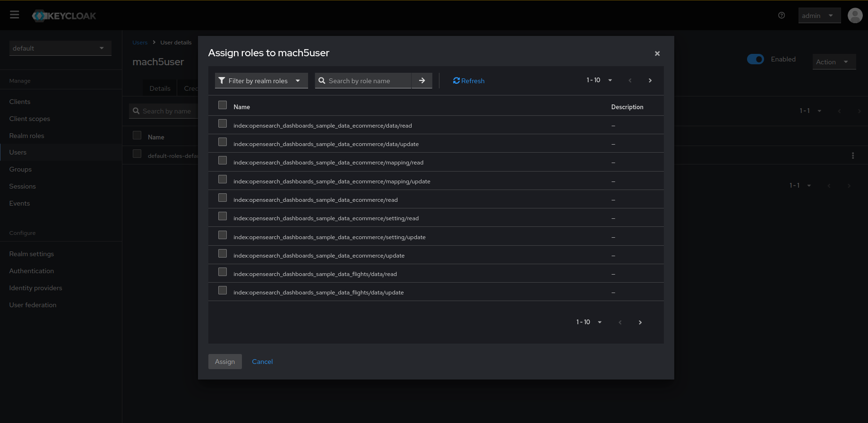Open kebab menu for default-roles row
Screen dimensions: 868x423
pyautogui.click(x=853, y=155)
